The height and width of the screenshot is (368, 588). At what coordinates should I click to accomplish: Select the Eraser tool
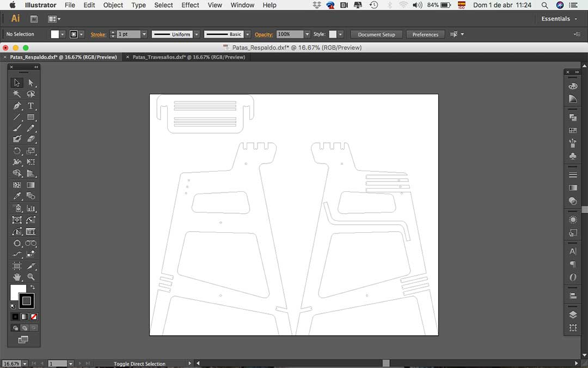(x=30, y=140)
